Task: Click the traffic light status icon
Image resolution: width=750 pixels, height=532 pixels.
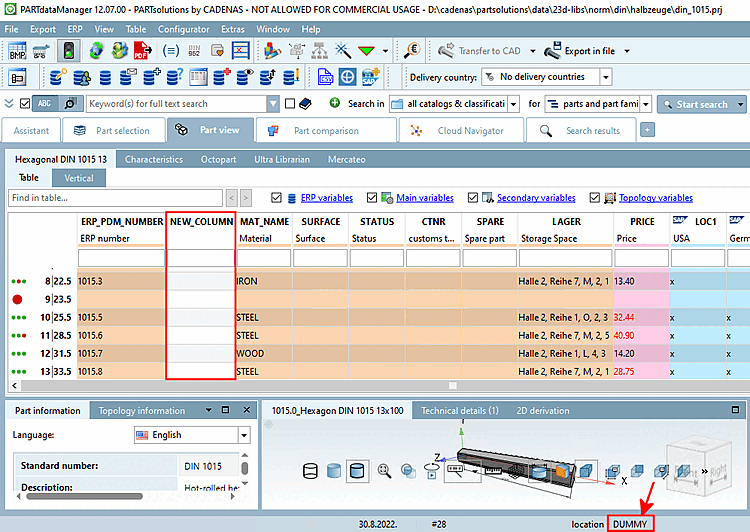Action: pyautogui.click(x=68, y=50)
